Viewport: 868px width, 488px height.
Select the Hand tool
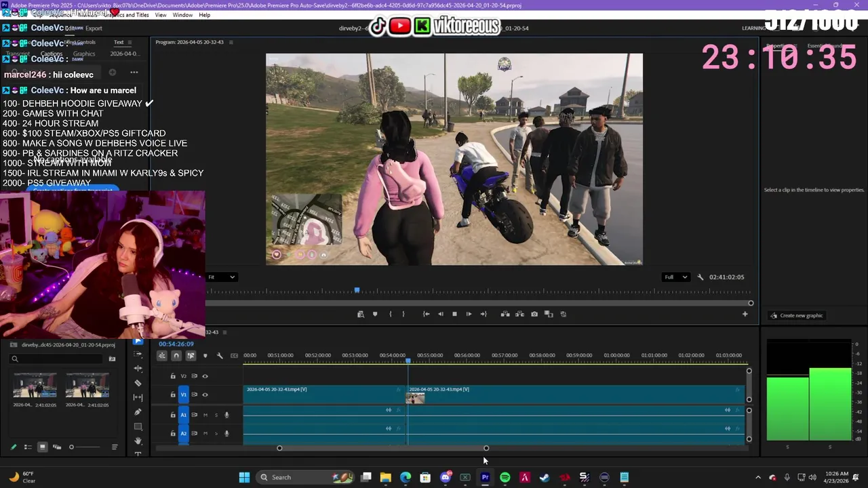coord(138,441)
